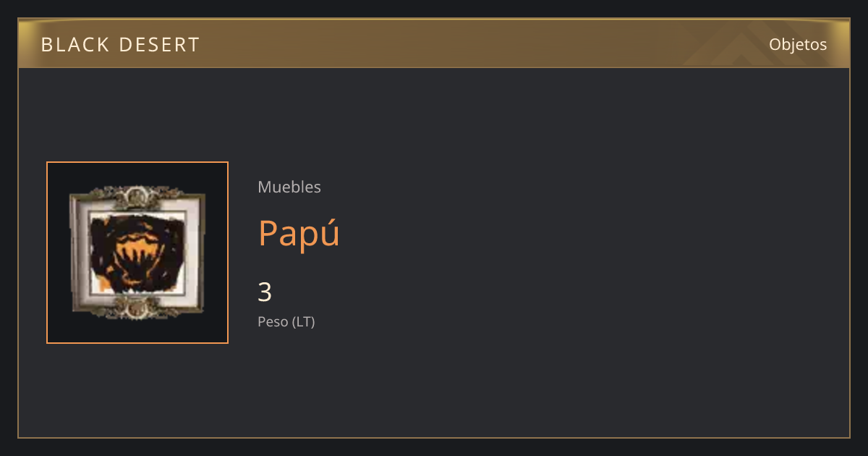
Task: Click the right edge of the golden picture frame
Action: point(201,253)
